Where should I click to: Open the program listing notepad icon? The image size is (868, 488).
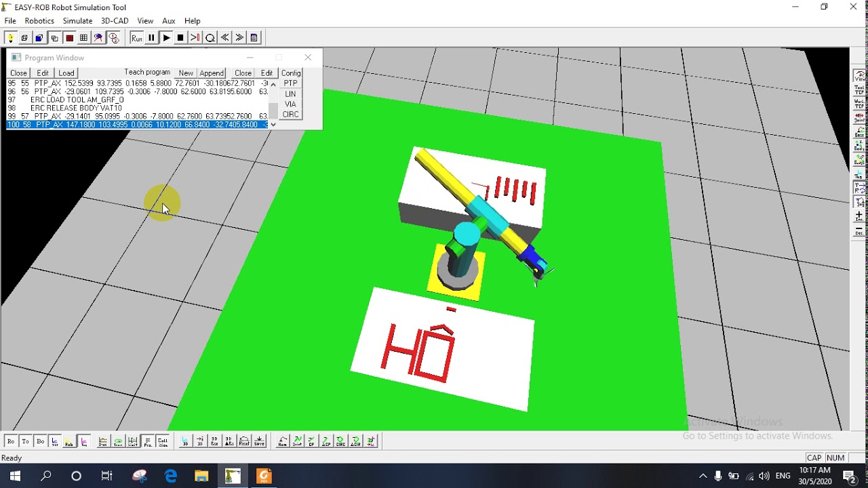click(254, 38)
